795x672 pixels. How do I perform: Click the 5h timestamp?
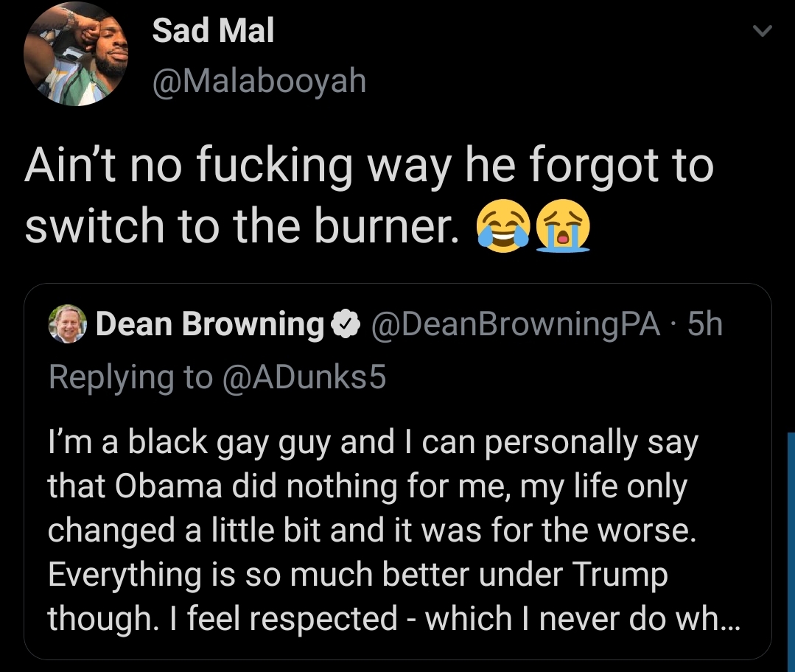[x=704, y=324]
